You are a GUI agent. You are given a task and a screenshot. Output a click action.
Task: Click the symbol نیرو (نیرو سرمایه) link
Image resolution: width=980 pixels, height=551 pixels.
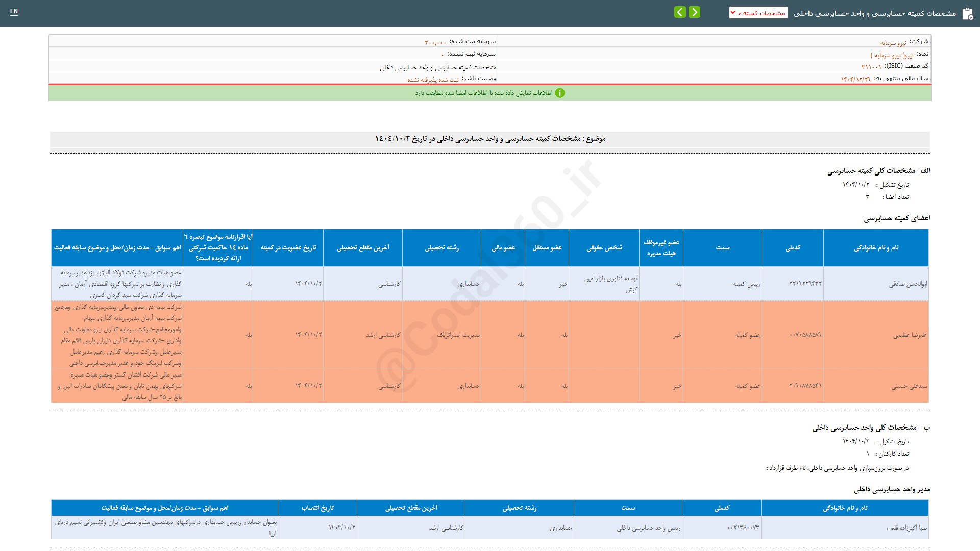click(x=892, y=55)
